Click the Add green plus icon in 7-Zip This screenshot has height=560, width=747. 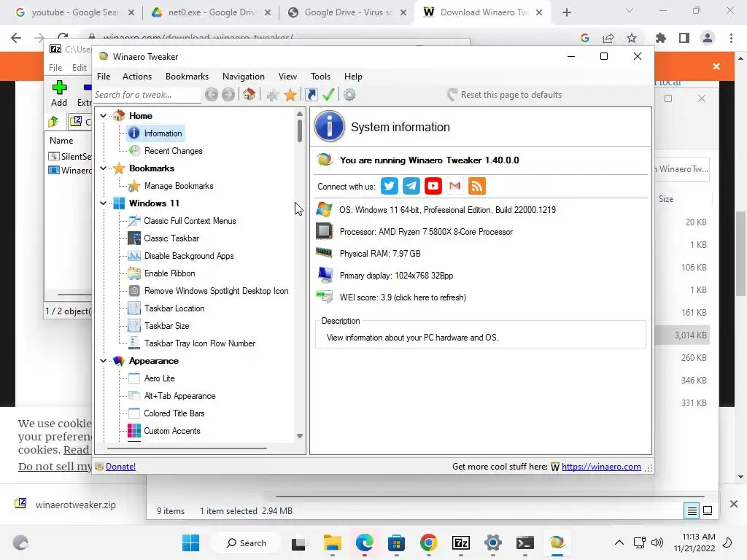click(x=59, y=87)
